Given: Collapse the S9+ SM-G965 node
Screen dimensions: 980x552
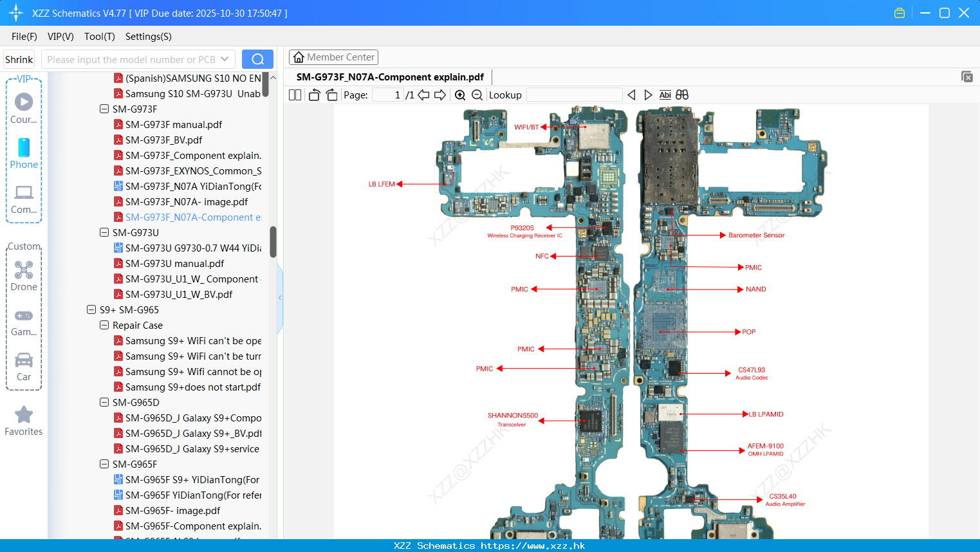Looking at the screenshot, I should click(91, 309).
